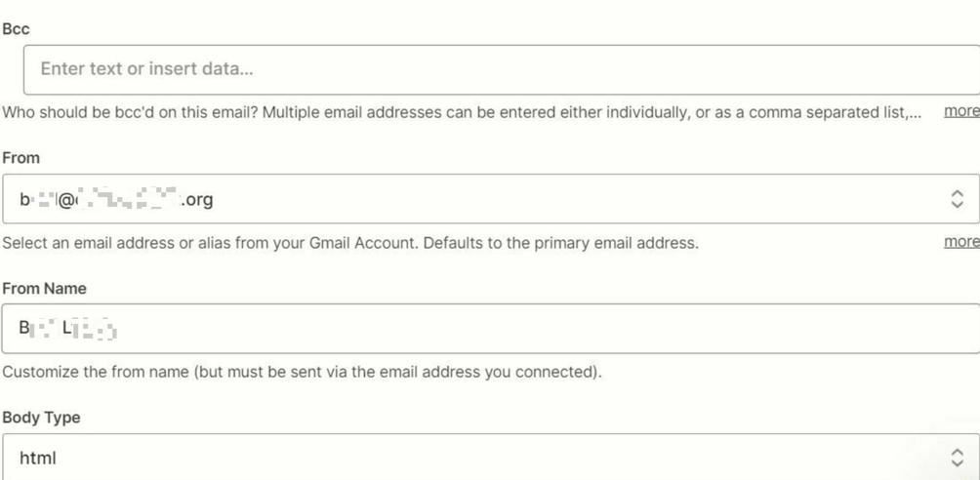Click the 'html' value in Body Type

(38, 457)
